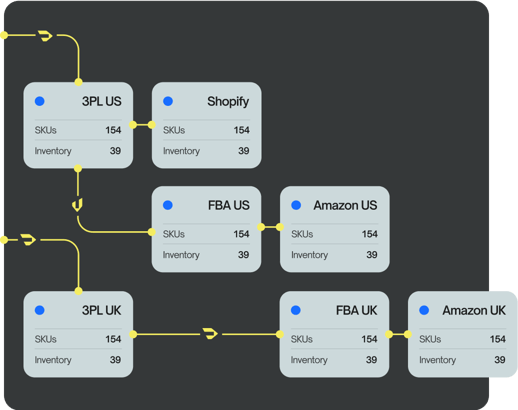The width and height of the screenshot is (518, 410).
Task: Open the Amazon UK card title
Action: click(474, 310)
